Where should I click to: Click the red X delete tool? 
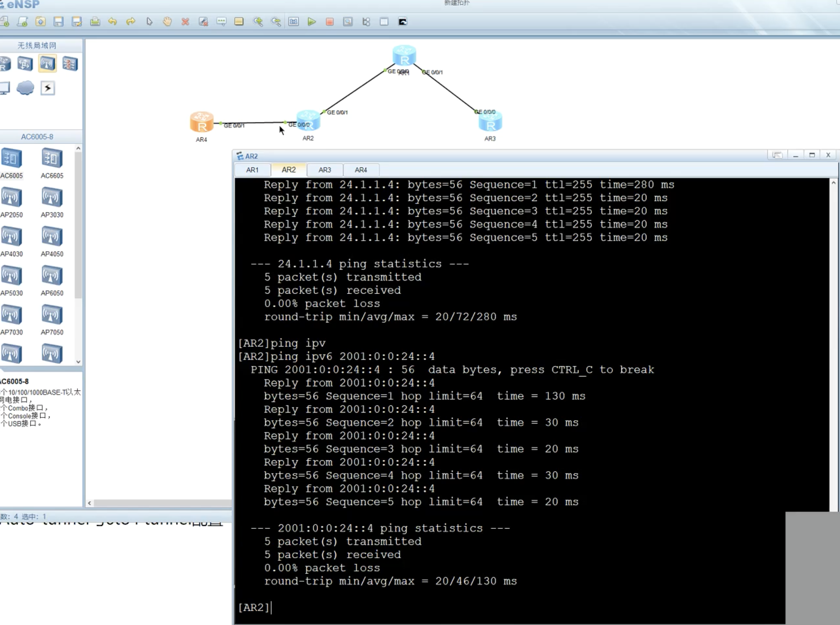(185, 22)
